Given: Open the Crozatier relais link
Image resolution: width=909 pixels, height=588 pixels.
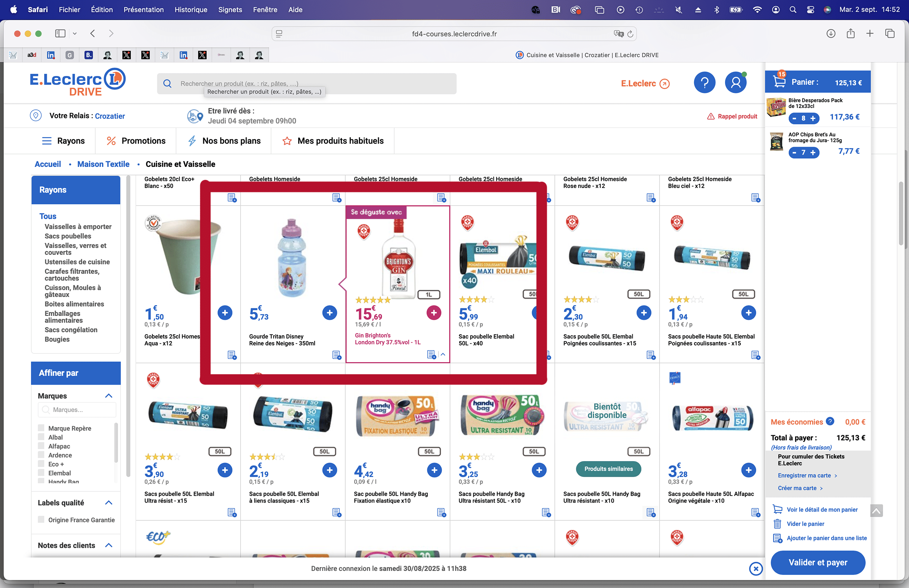Looking at the screenshot, I should pos(110,116).
